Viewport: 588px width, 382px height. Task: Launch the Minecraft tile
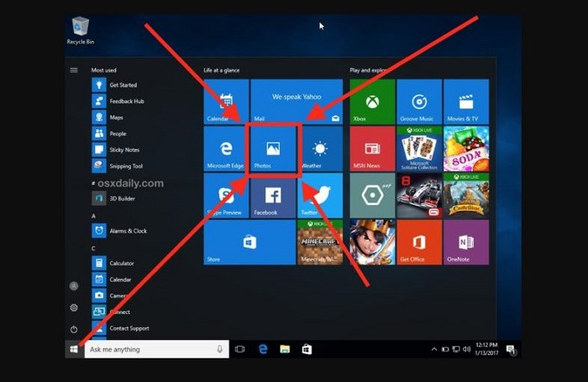[x=320, y=242]
